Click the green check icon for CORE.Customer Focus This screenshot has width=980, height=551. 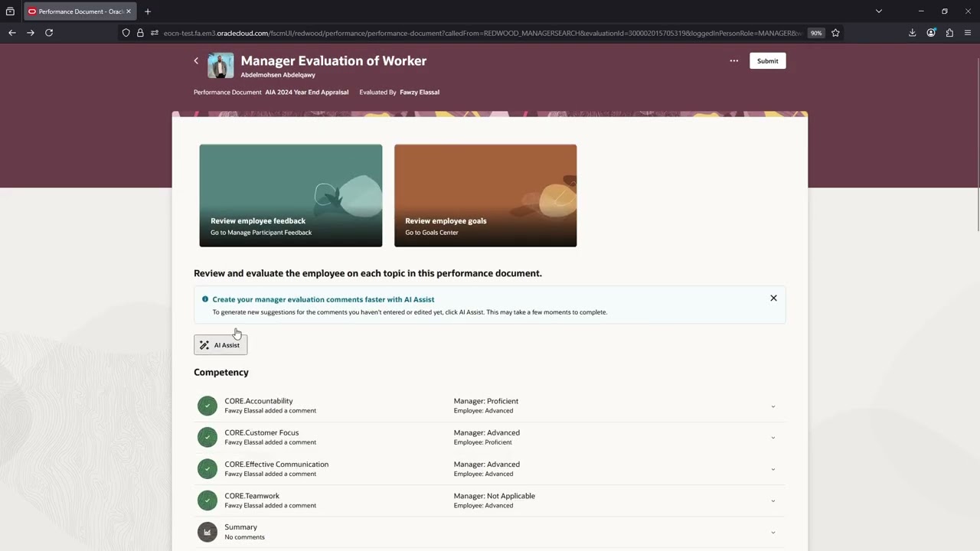[x=207, y=437]
